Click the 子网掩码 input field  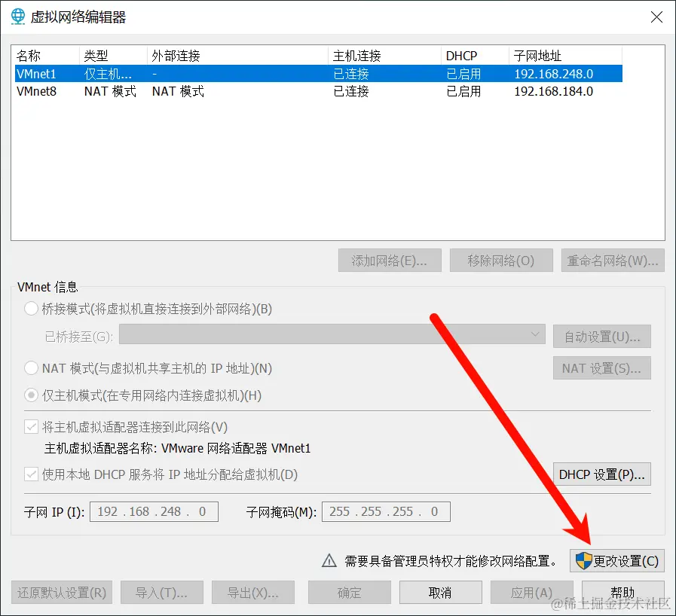pos(386,511)
